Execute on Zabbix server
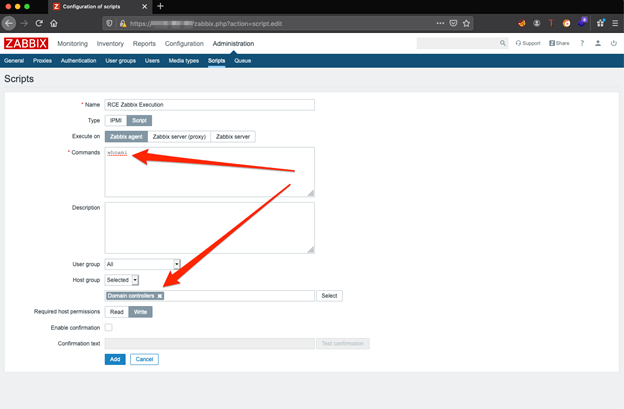The height and width of the screenshot is (409, 624). pyautogui.click(x=233, y=136)
